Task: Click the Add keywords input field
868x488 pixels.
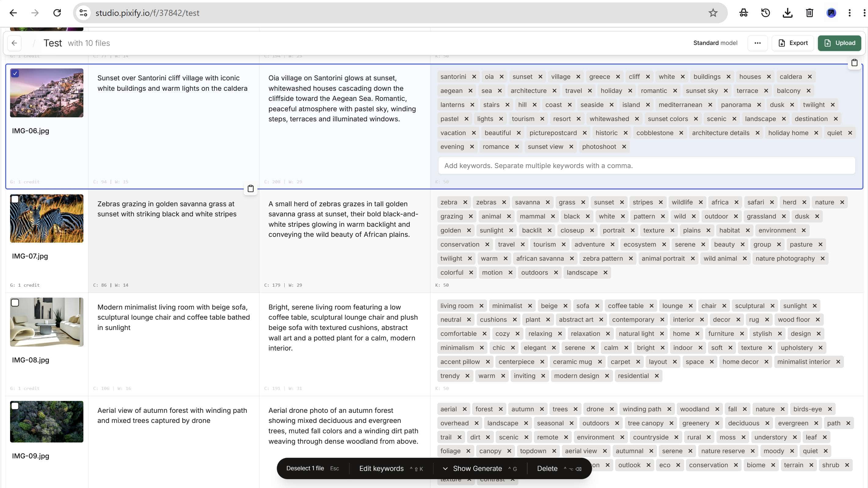Action: point(646,166)
